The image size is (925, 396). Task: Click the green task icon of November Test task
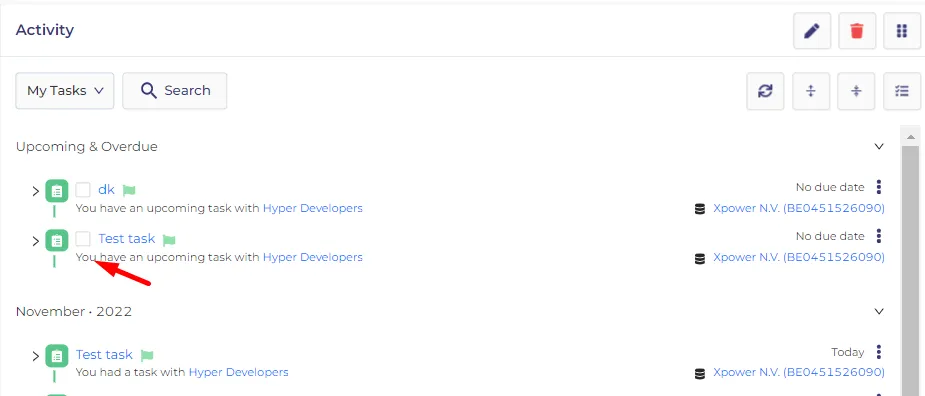[57, 356]
